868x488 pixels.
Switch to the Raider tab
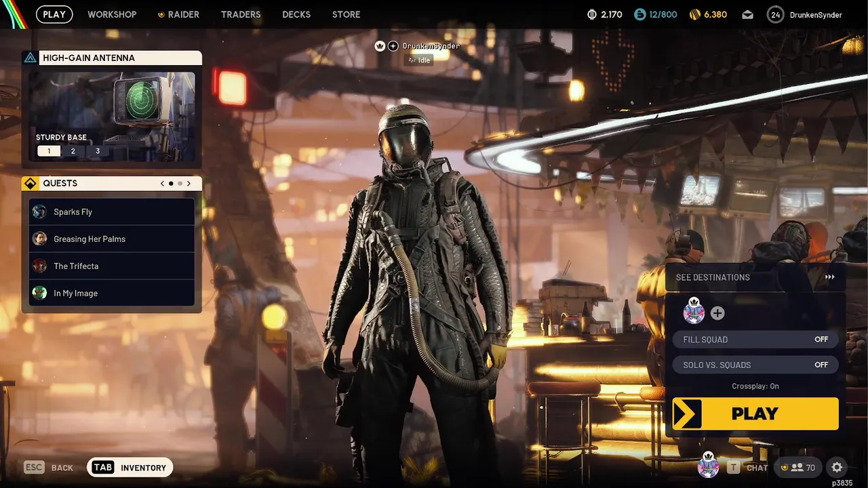click(178, 14)
